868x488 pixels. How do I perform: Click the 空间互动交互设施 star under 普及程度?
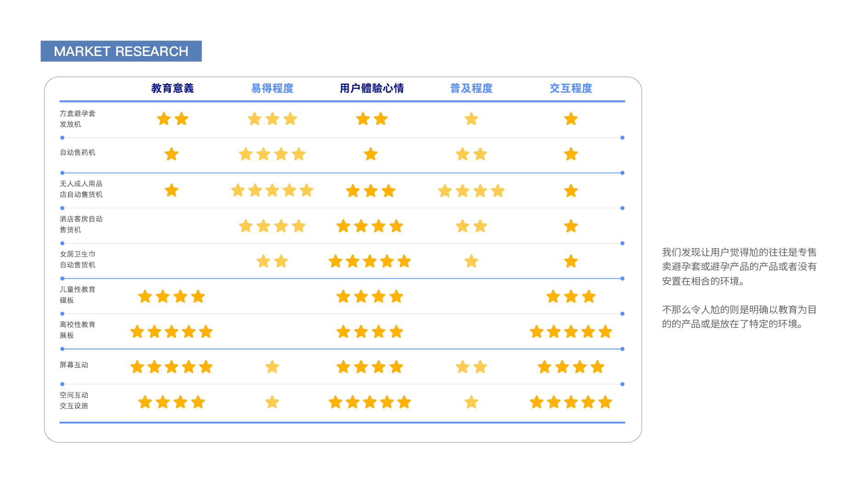tap(471, 402)
